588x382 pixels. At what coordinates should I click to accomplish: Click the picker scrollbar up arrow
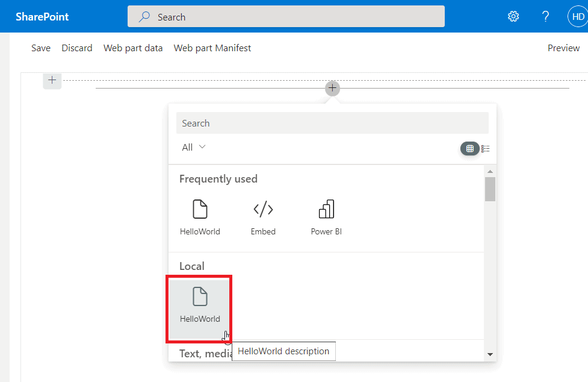click(490, 171)
